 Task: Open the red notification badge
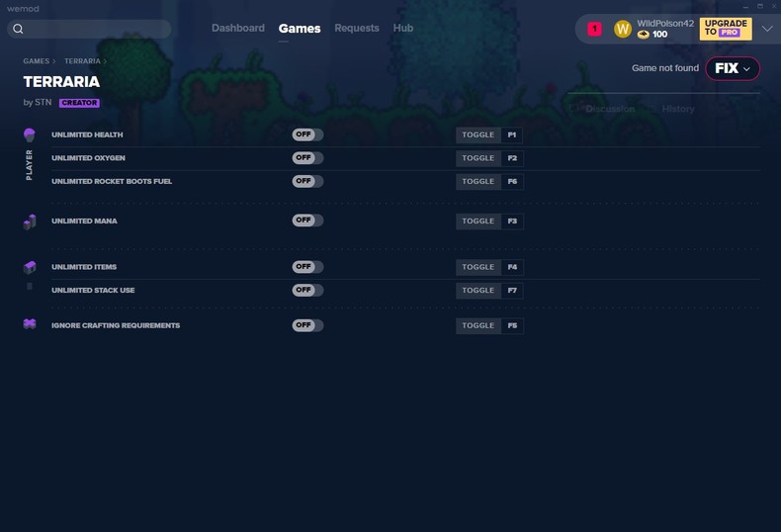[x=594, y=29]
